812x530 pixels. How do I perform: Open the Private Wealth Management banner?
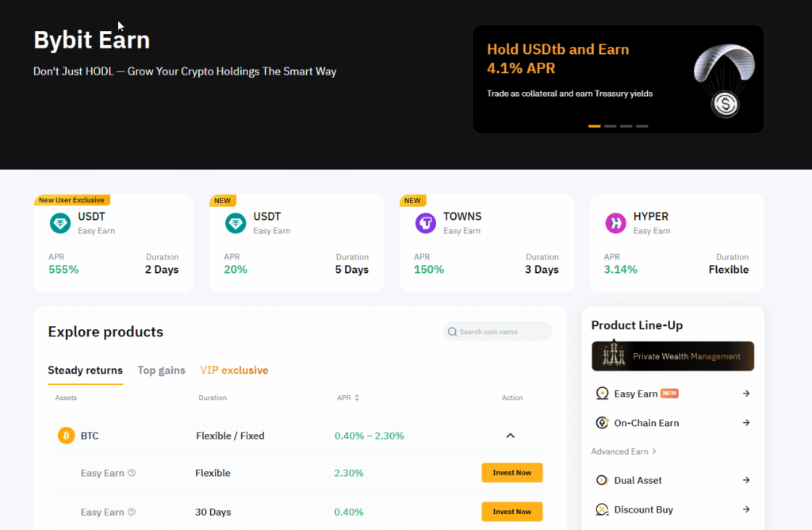pos(672,356)
